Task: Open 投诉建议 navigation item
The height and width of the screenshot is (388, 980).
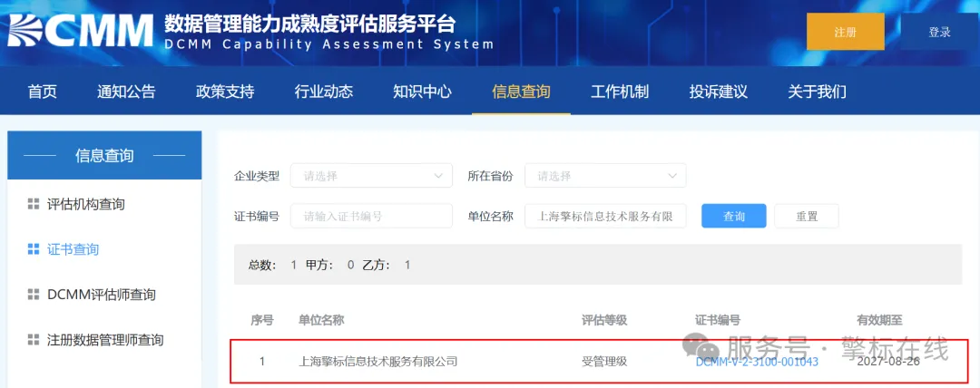Action: click(x=719, y=92)
